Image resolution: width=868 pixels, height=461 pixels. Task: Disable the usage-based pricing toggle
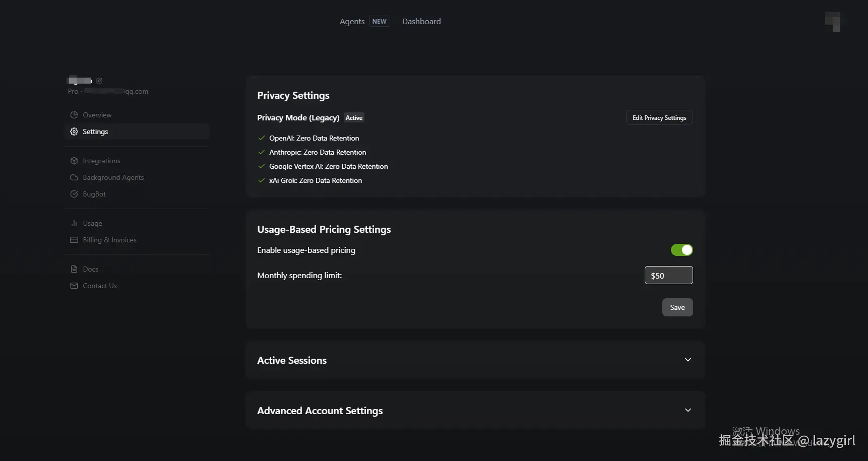coord(681,250)
